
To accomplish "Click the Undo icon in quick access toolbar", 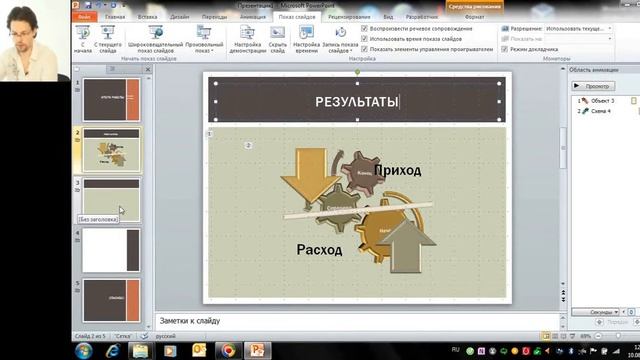I will (x=99, y=5).
